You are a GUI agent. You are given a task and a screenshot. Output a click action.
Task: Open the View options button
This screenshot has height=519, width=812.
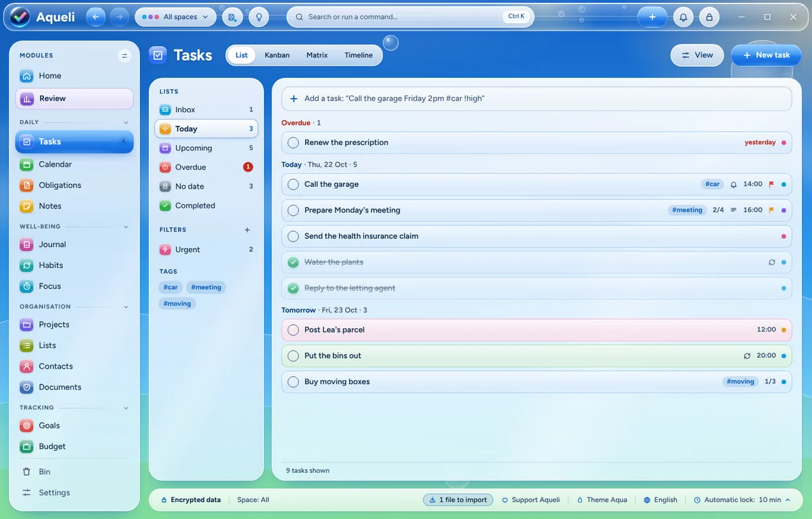pos(697,55)
